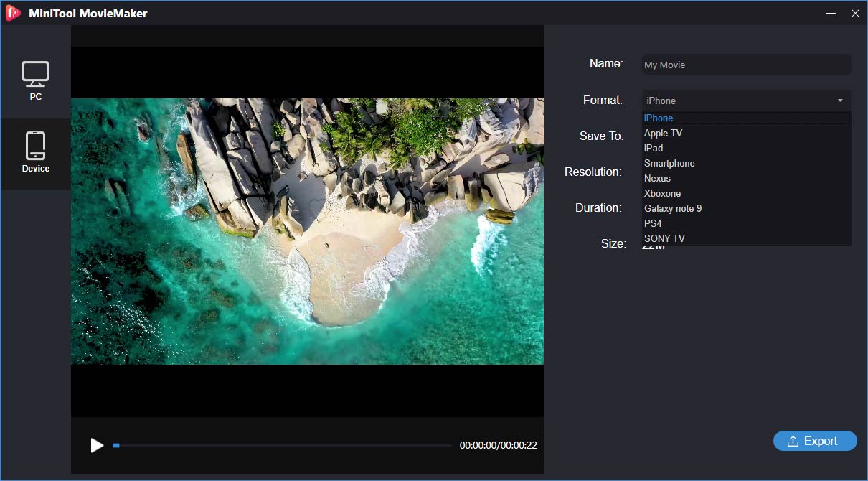The width and height of the screenshot is (868, 481).
Task: Switch to the PC export tab
Action: 35,81
